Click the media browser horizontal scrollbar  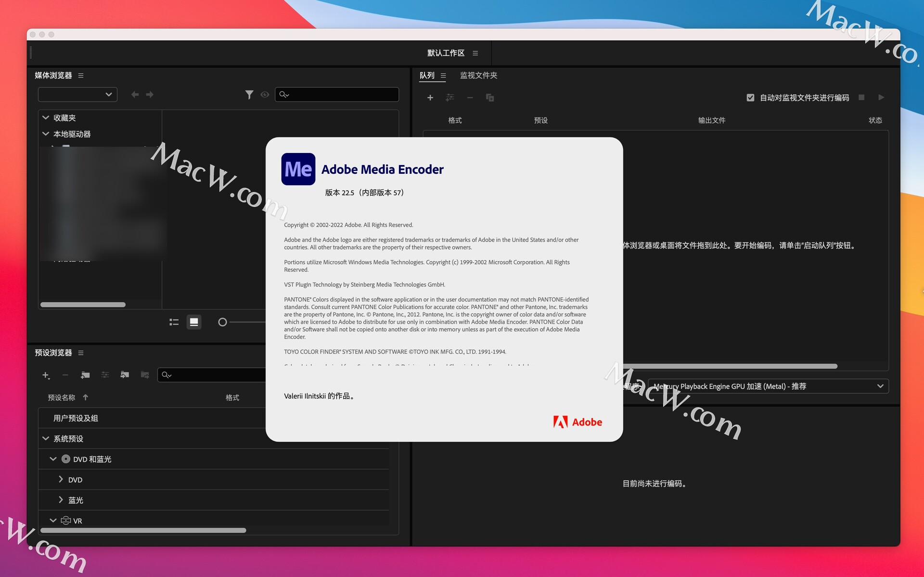(x=83, y=305)
